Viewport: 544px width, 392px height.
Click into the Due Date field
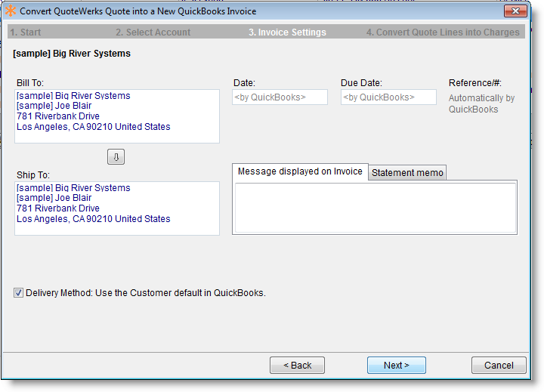coord(388,97)
